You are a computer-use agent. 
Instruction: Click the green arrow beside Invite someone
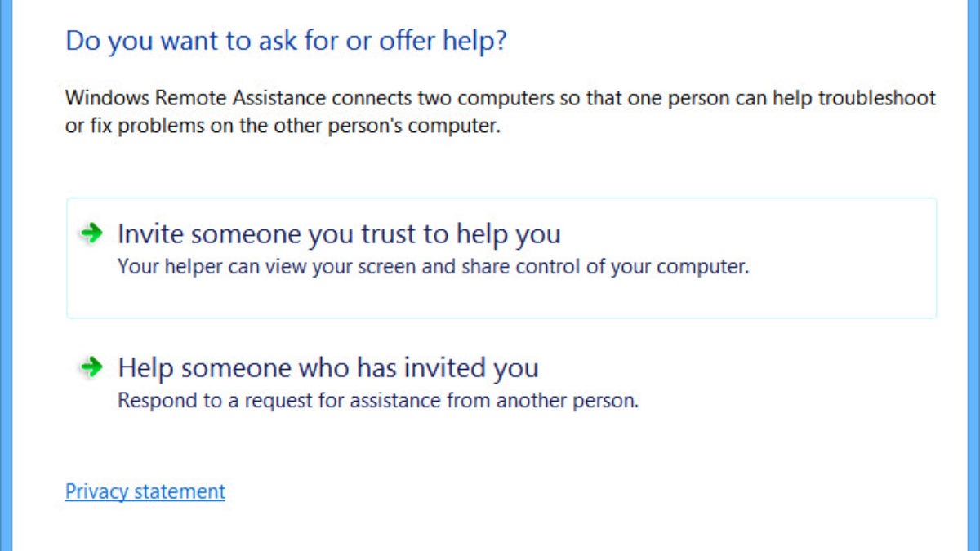point(91,233)
